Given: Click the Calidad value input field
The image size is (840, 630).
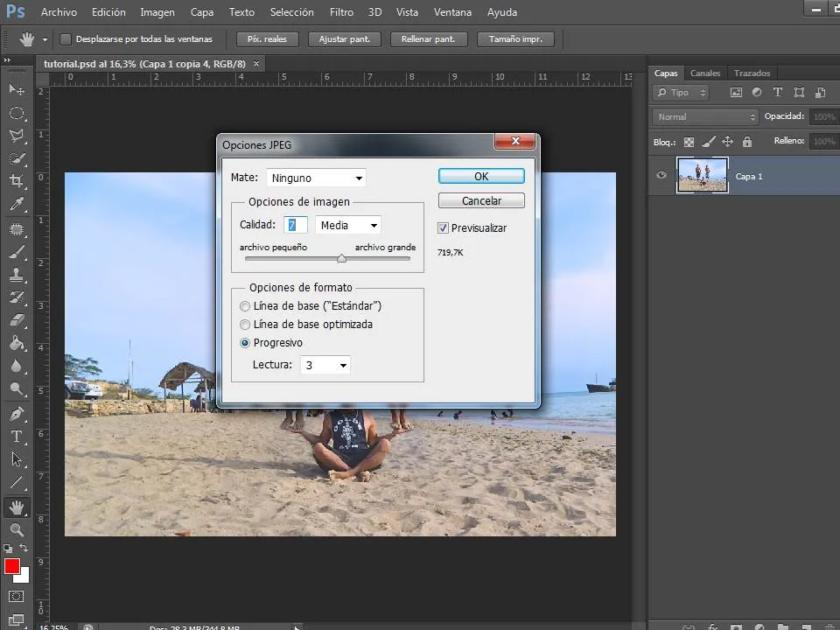Looking at the screenshot, I should pos(296,225).
